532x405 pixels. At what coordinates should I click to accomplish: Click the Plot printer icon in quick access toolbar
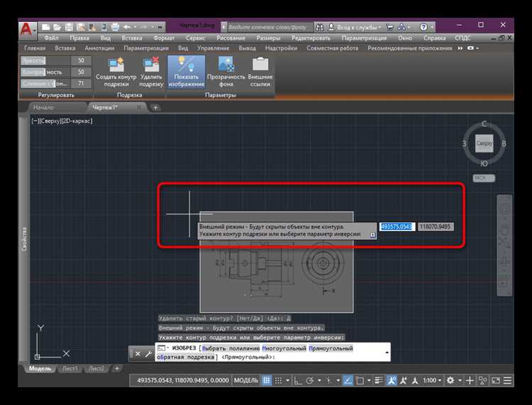pos(116,27)
